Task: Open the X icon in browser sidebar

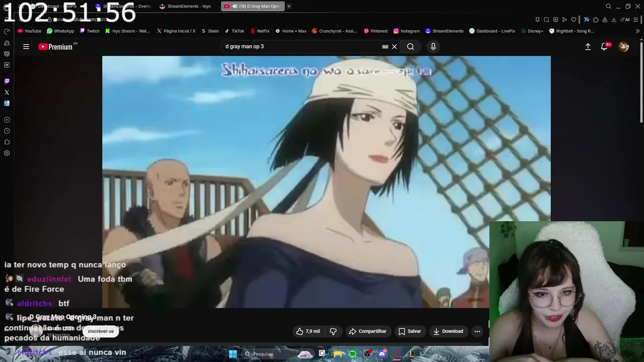Action: tap(7, 93)
